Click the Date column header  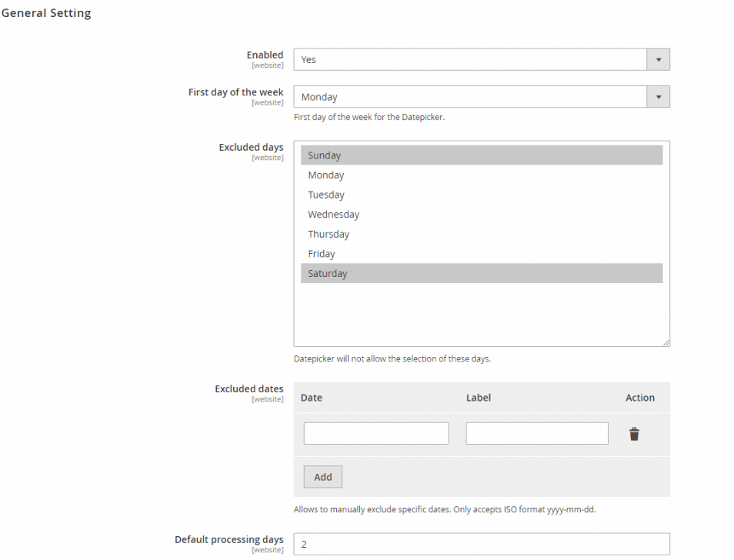point(312,398)
